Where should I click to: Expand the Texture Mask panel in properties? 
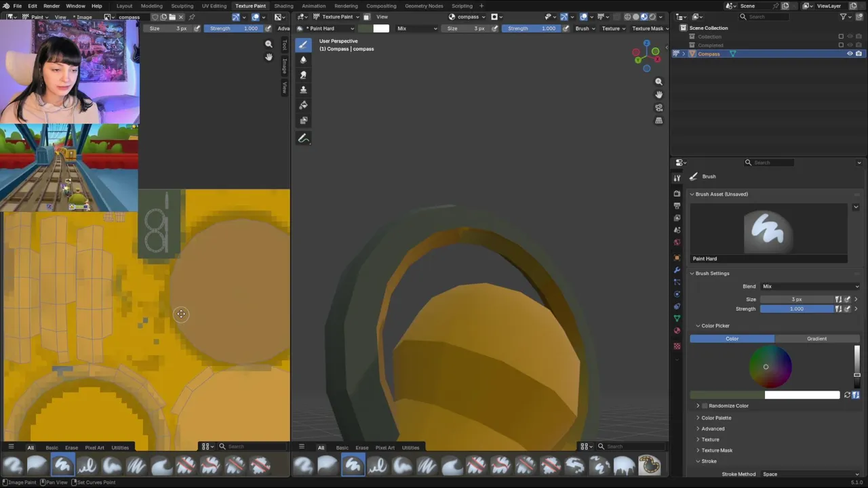717,451
